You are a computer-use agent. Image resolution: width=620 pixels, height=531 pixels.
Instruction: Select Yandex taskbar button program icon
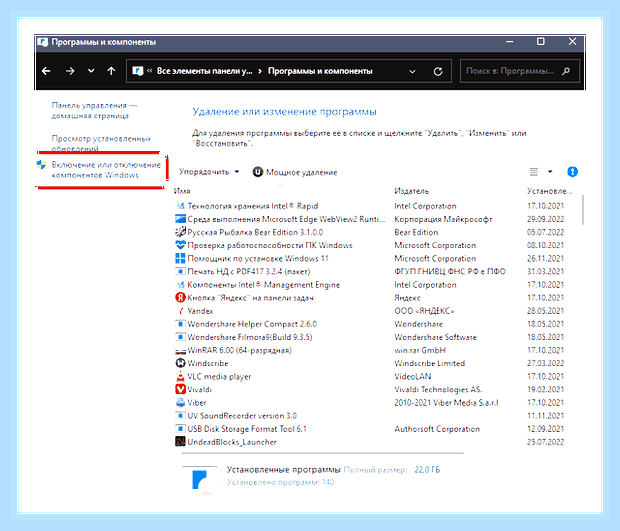pyautogui.click(x=180, y=297)
